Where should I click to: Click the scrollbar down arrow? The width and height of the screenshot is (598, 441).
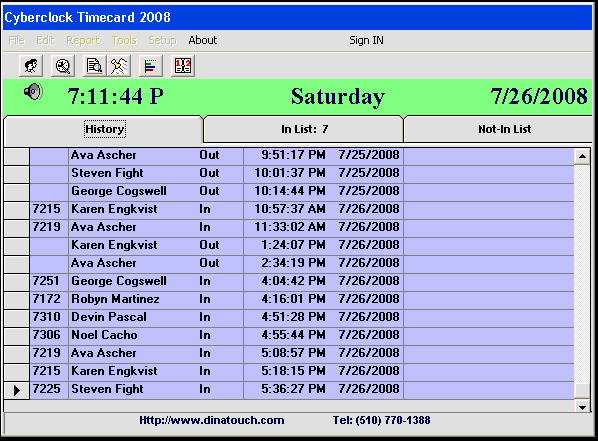582,407
